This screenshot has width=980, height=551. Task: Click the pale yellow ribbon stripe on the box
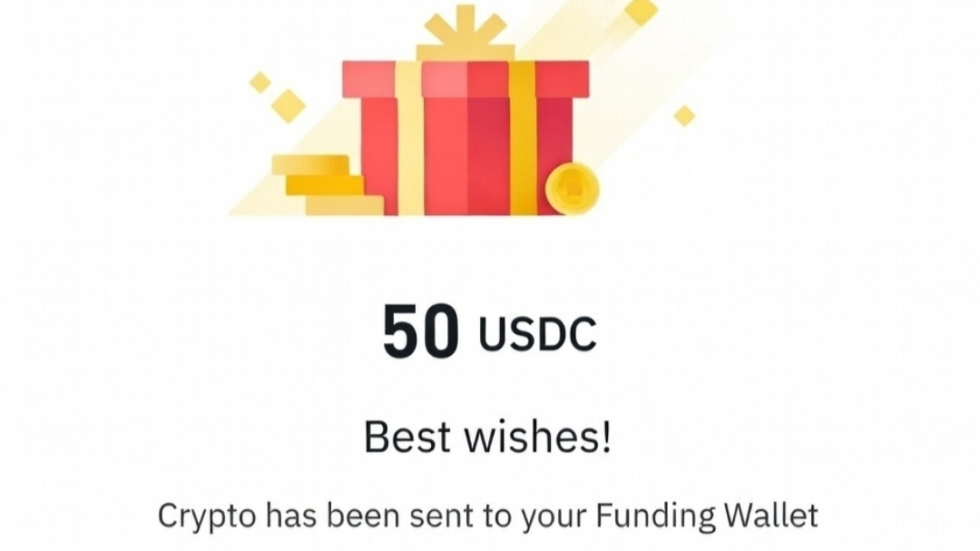point(409,138)
